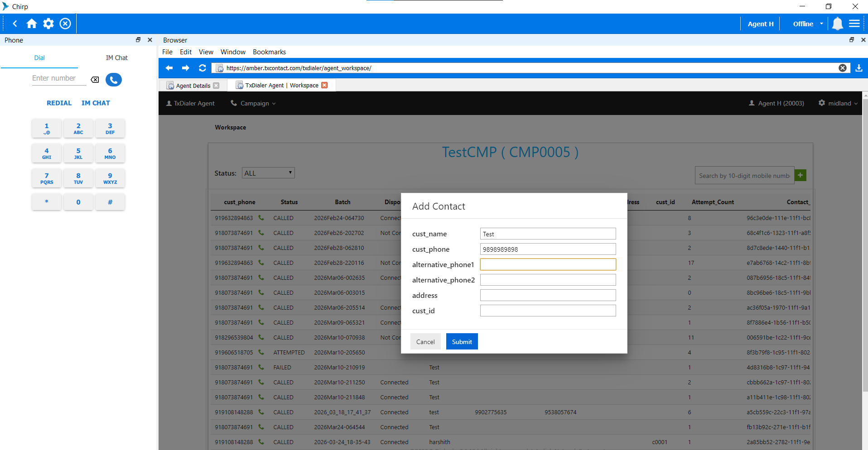Open settings gear in Chirp toolbar
The width and height of the screenshot is (868, 450).
point(48,24)
